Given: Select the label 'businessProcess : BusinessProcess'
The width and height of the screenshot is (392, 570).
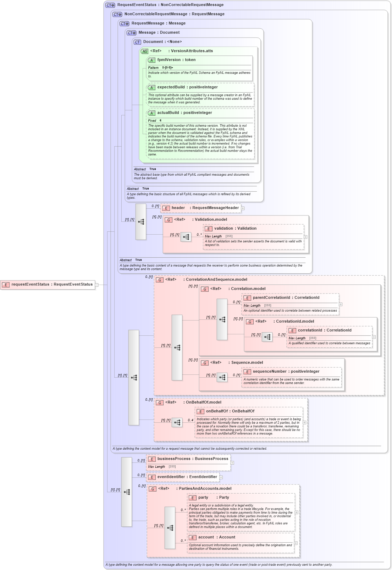Looking at the screenshot, I should 193,459.
